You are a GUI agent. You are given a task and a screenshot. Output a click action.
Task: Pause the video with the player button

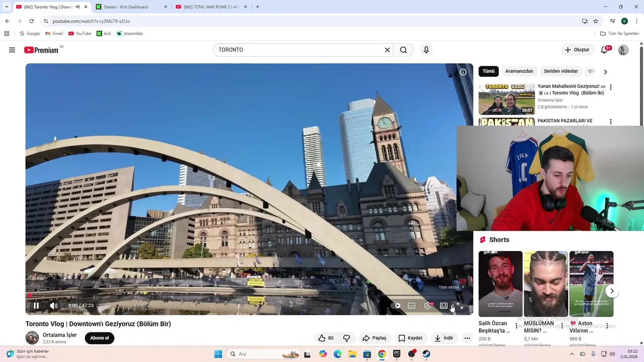36,306
